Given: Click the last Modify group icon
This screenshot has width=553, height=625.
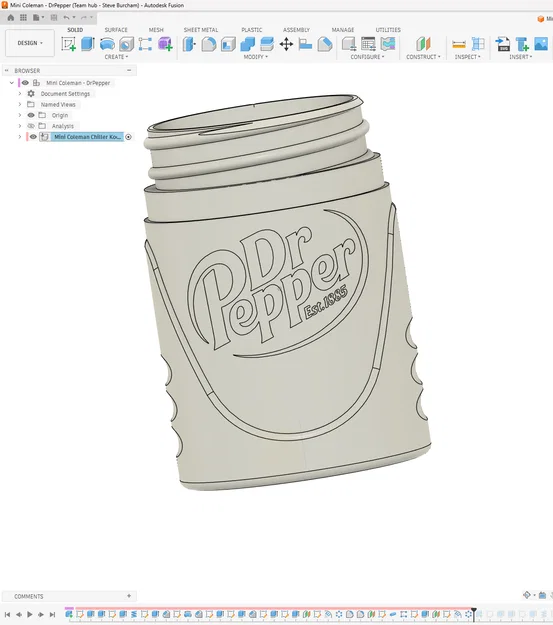Looking at the screenshot, I should tap(325, 44).
